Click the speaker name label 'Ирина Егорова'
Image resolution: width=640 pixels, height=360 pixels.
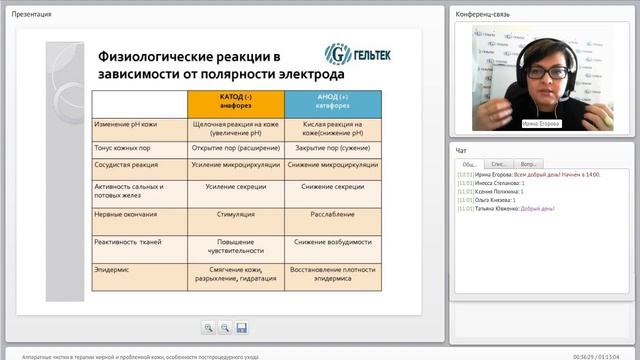541,124
